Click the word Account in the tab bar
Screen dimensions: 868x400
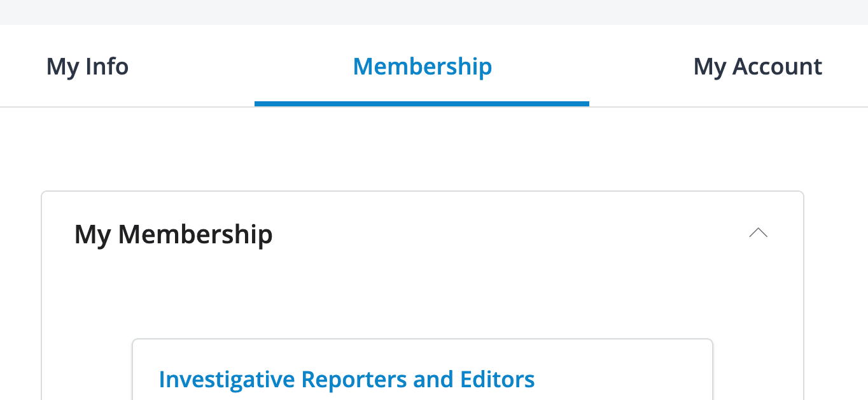point(777,66)
